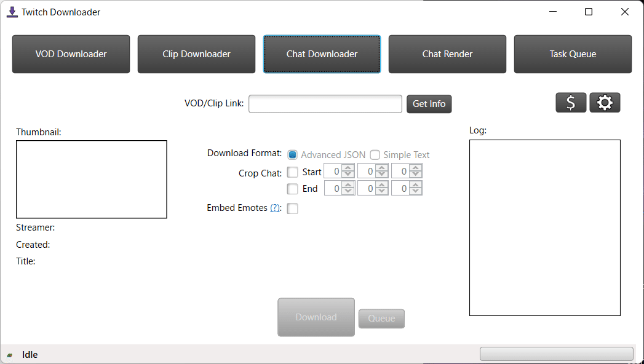Open settings with the gear icon
This screenshot has width=644, height=364.
coord(605,103)
